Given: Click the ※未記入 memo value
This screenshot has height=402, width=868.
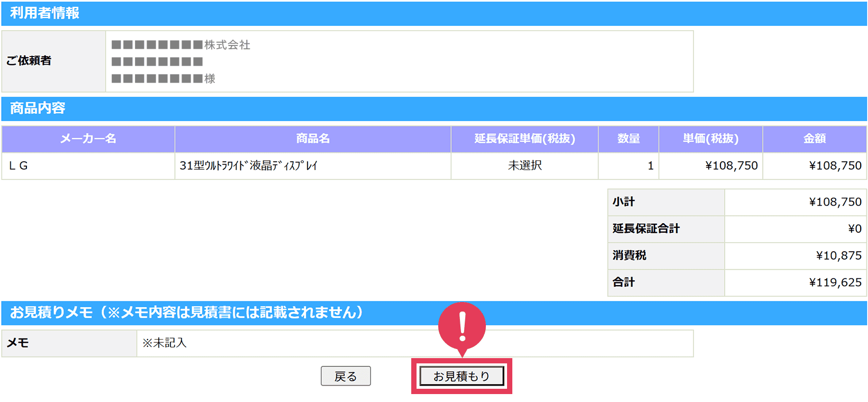Looking at the screenshot, I should [165, 343].
